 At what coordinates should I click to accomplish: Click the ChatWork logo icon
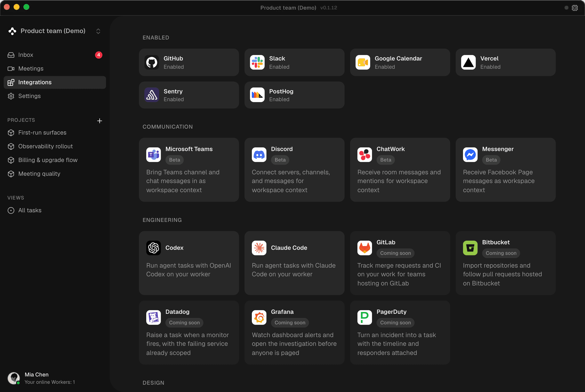[365, 155]
